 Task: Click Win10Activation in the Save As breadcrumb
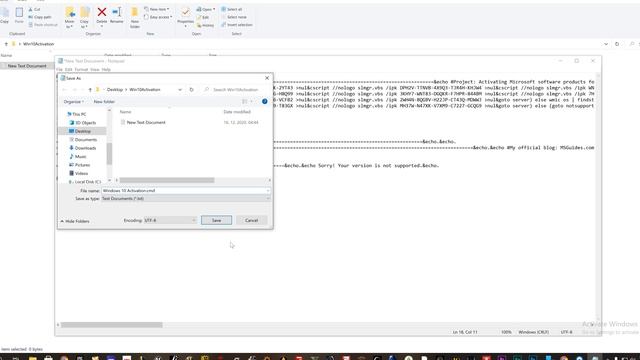[x=145, y=90]
